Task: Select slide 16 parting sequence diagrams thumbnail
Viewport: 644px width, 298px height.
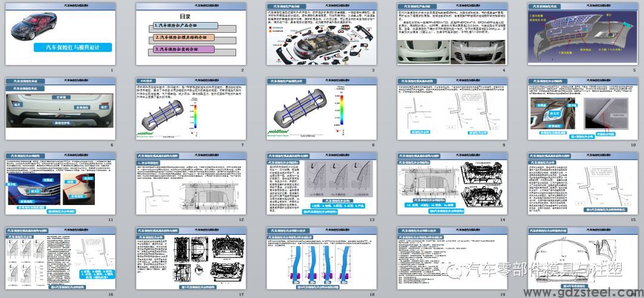Action: 60,259
